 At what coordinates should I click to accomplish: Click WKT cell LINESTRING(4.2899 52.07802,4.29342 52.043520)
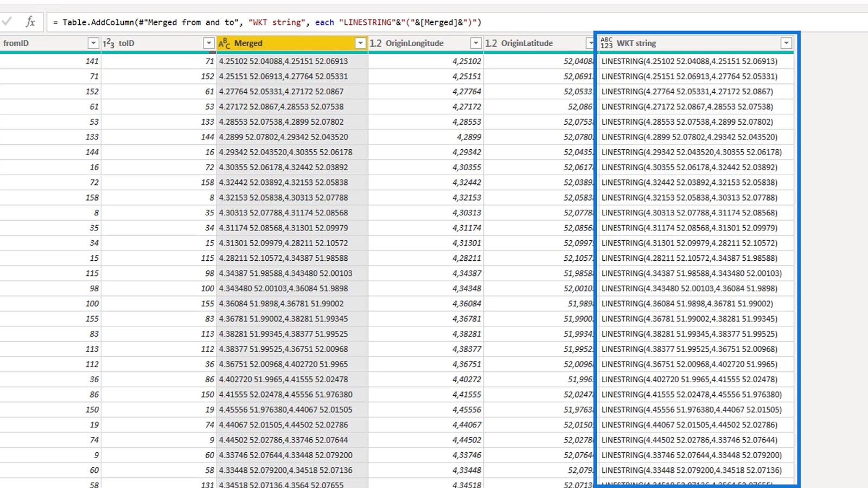click(696, 137)
